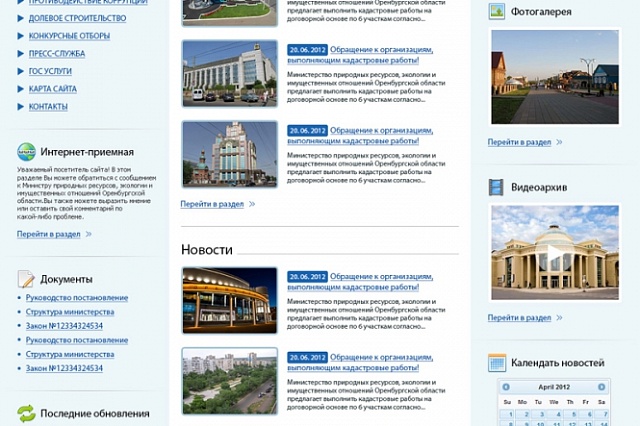Click the Новости section heading
This screenshot has width=640, height=426.
[x=207, y=249]
